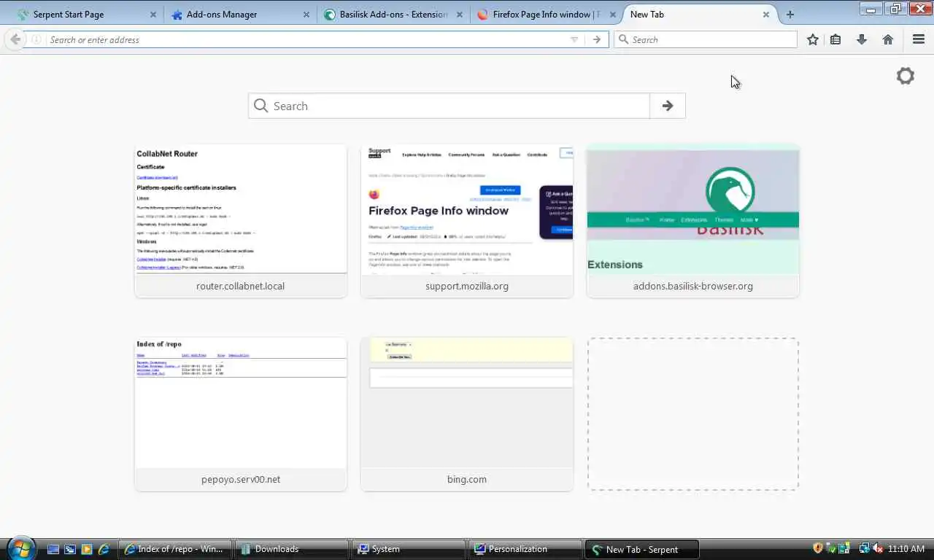Click the muted volume tray icon
This screenshot has width=934, height=560.
tap(878, 548)
